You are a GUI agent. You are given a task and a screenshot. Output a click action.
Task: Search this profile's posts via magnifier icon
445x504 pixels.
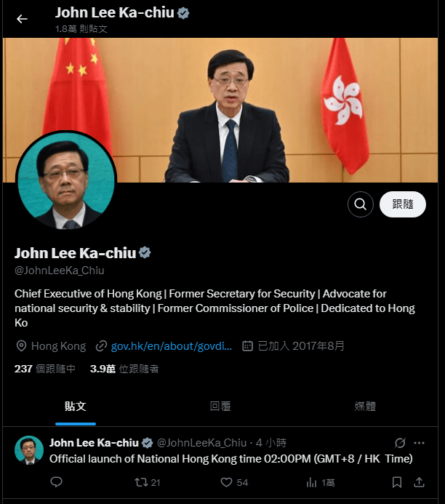tap(360, 204)
